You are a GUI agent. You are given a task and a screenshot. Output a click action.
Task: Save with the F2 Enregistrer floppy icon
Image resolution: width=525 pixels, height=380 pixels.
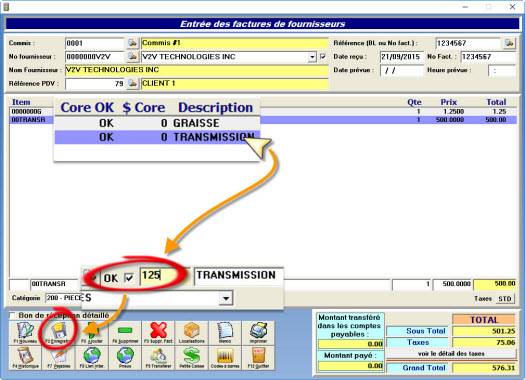coord(58,333)
